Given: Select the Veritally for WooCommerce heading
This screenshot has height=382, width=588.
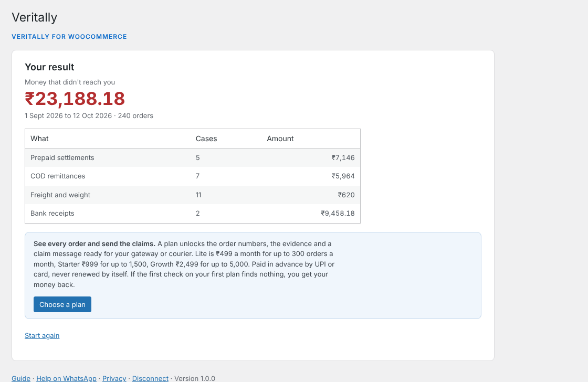Looking at the screenshot, I should tap(69, 37).
